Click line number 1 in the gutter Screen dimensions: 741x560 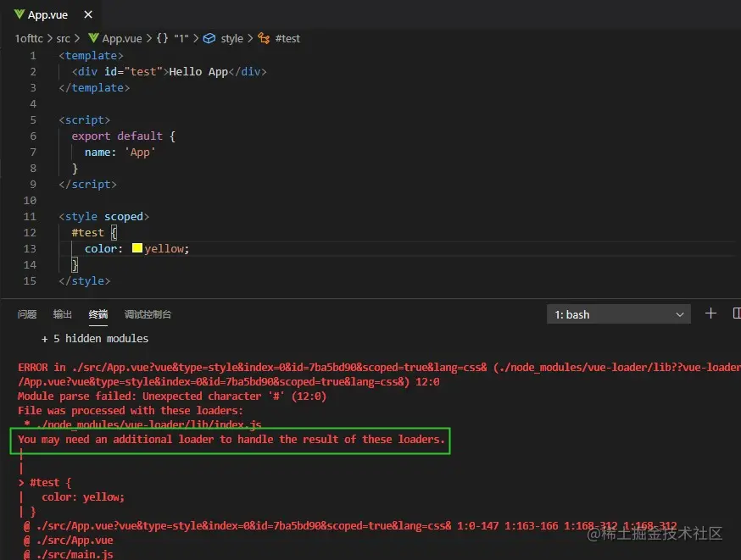[33, 56]
